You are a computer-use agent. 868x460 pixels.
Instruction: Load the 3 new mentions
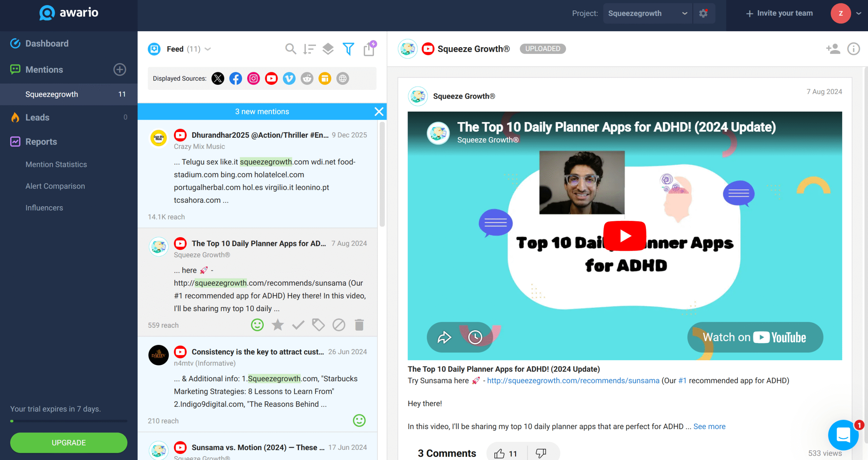262,112
